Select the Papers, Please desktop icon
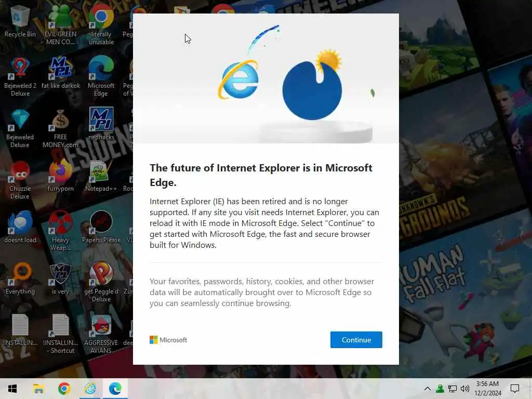The image size is (532, 399). [101, 227]
